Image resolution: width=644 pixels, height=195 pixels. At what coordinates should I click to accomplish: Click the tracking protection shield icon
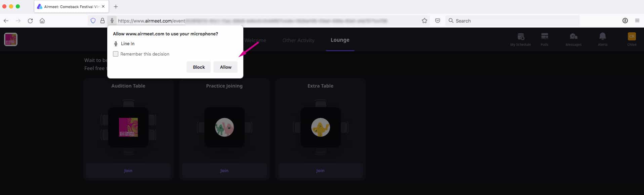click(93, 21)
